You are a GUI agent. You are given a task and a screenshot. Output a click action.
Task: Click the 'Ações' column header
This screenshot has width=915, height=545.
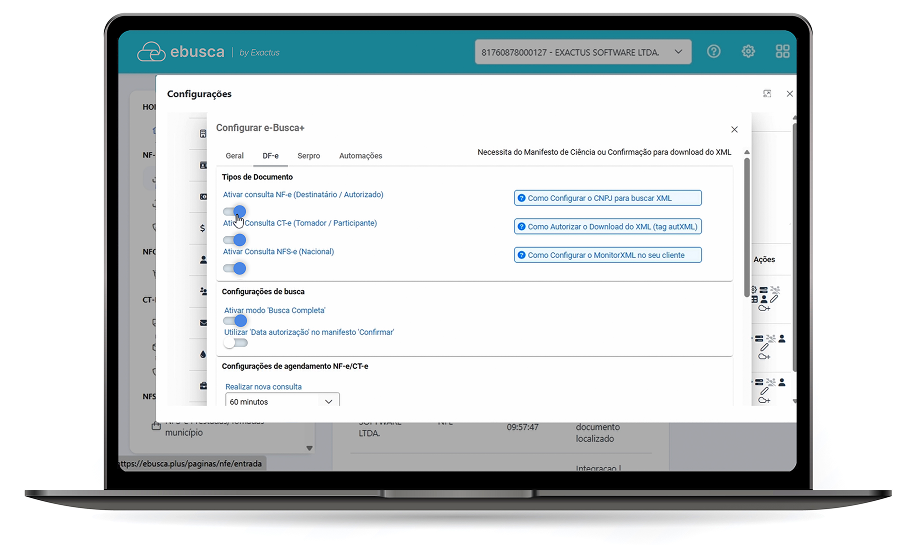coord(764,260)
